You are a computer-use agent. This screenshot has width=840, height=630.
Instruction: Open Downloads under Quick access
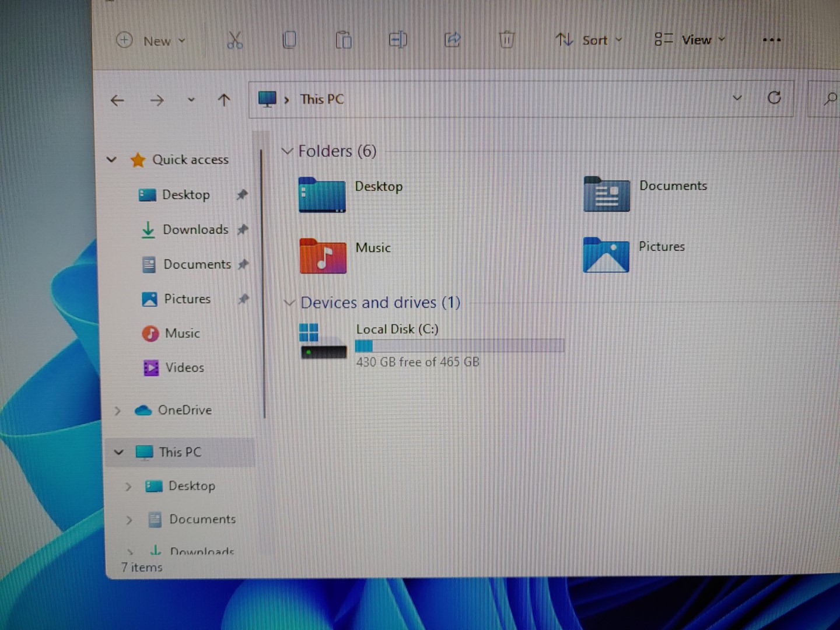[x=195, y=230]
